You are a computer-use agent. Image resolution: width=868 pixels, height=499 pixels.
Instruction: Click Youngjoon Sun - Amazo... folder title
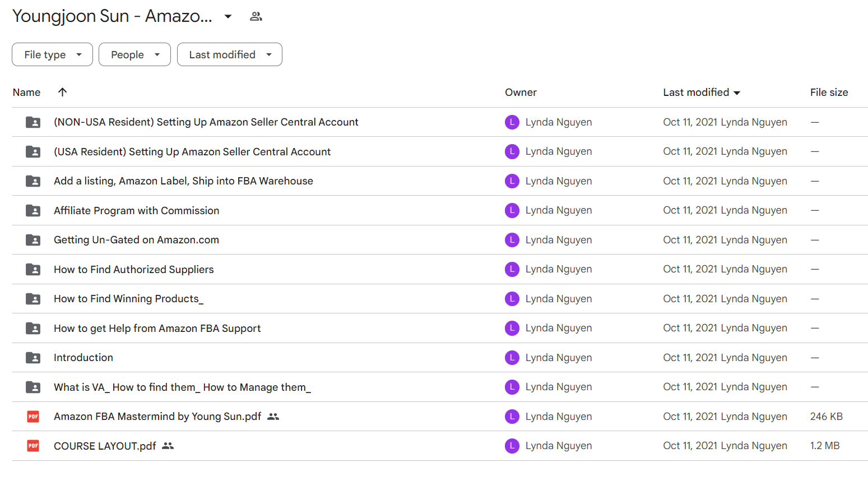112,16
